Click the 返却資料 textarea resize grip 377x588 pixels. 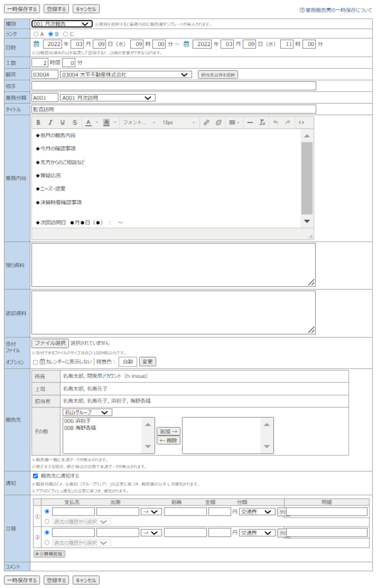311,330
